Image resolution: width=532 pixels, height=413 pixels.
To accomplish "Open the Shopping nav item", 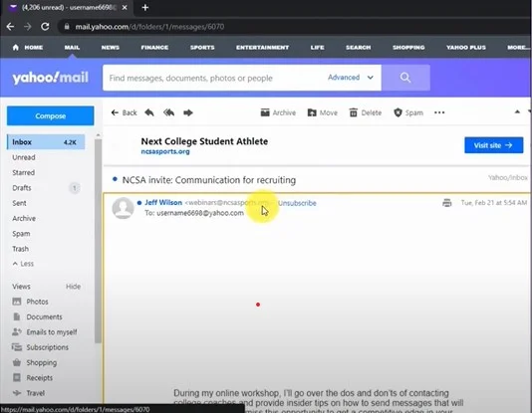I will 408,48.
